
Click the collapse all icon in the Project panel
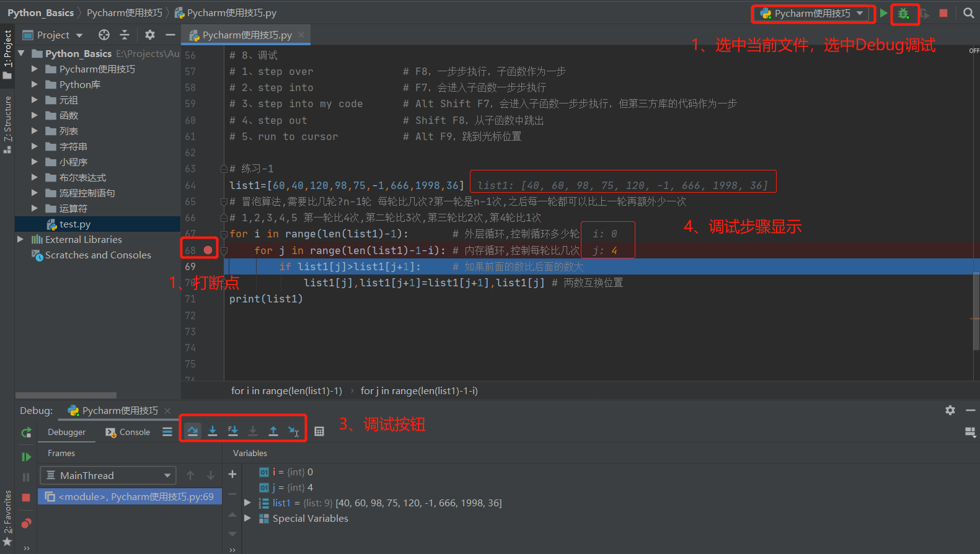click(125, 35)
